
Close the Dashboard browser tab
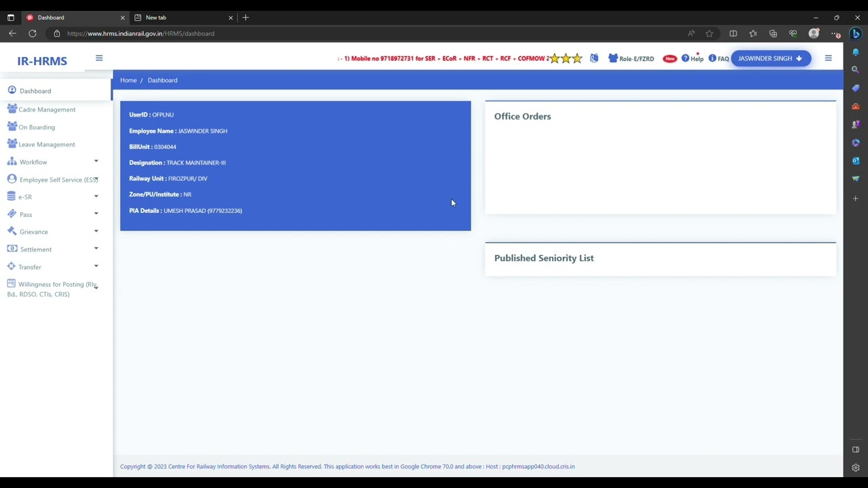[123, 18]
